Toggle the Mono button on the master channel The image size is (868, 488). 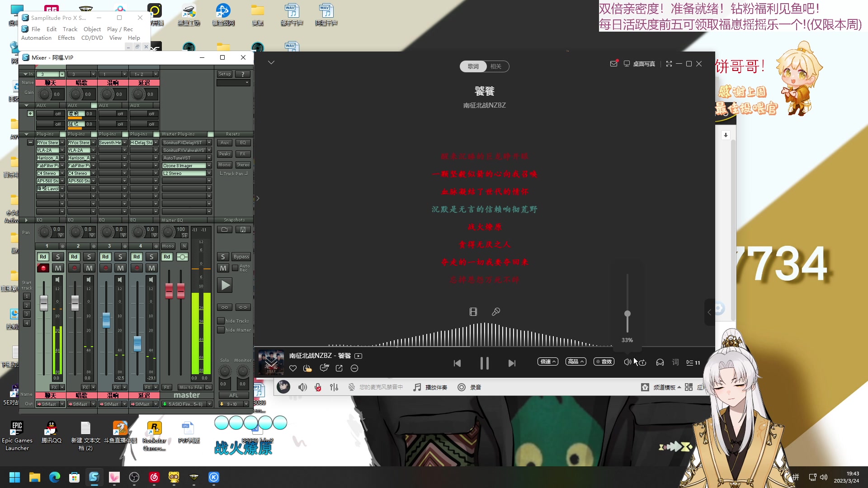(x=168, y=246)
